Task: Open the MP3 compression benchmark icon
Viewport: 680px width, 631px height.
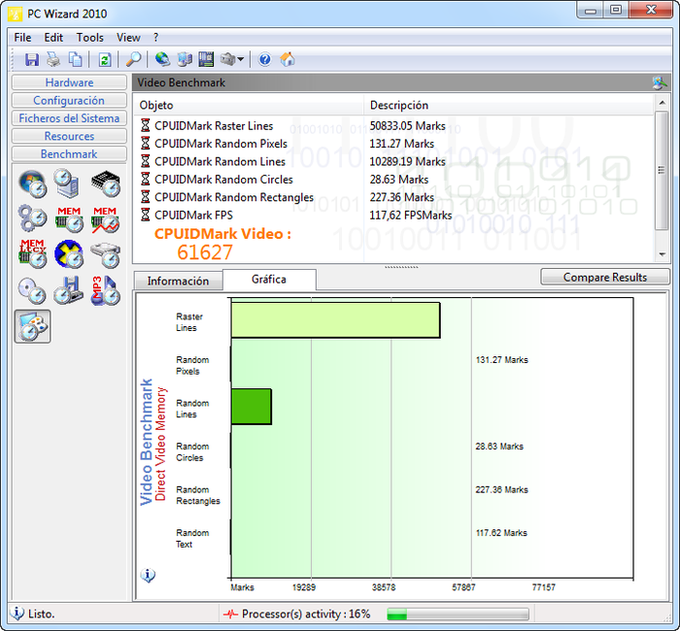Action: [105, 290]
